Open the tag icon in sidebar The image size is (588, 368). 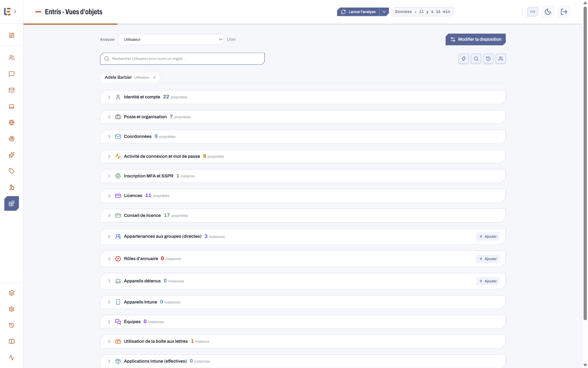click(x=12, y=171)
